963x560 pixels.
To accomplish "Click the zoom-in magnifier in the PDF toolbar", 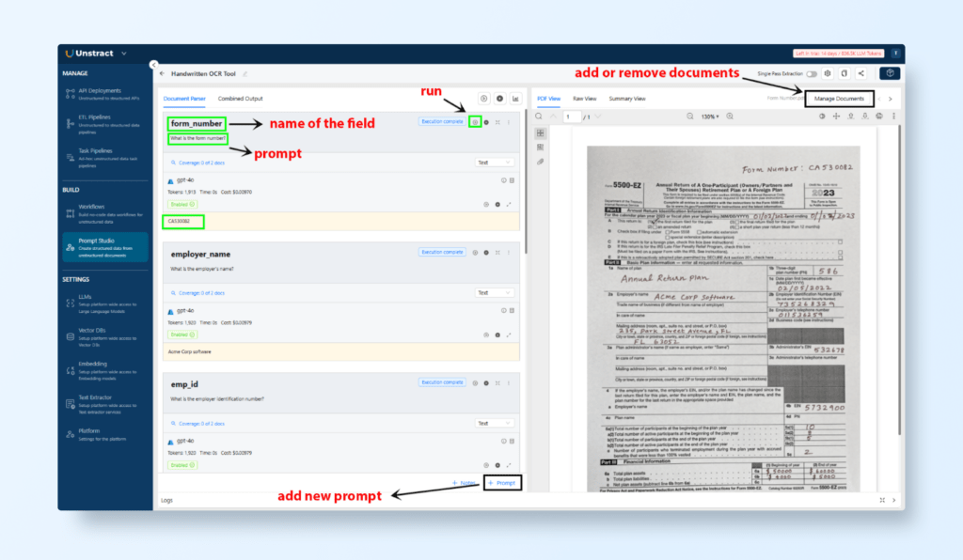I will point(729,117).
